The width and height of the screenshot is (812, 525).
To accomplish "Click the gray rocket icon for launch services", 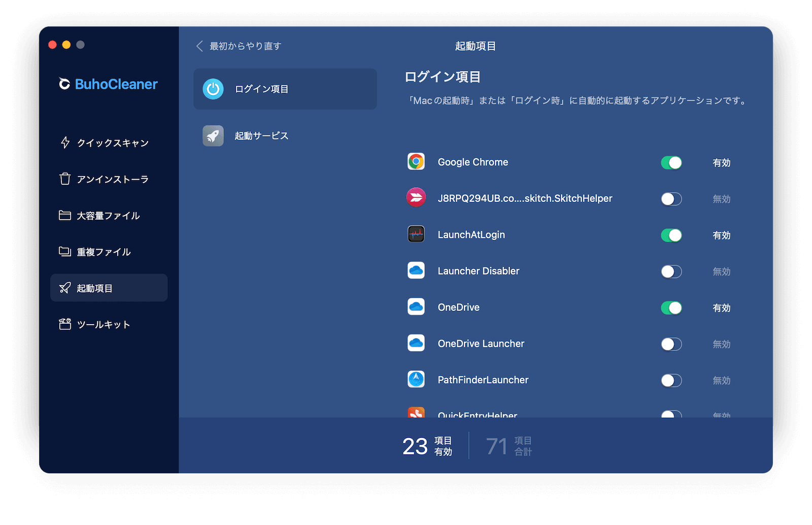I will click(x=213, y=136).
